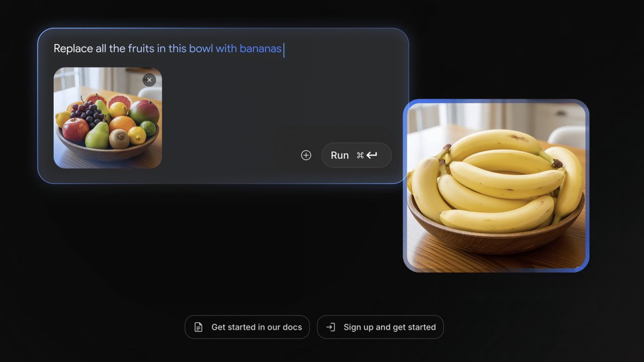
Task: Open Get started in our docs
Action: pyautogui.click(x=247, y=327)
